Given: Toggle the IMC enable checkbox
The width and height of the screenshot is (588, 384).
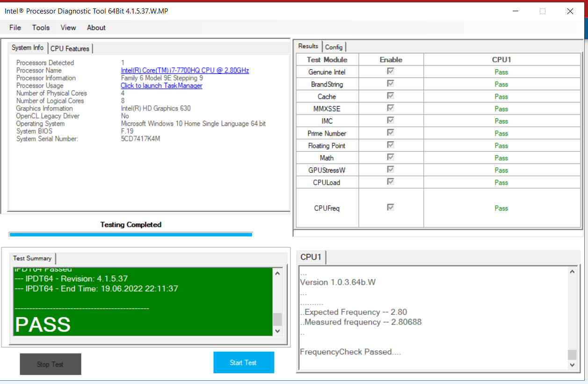Looking at the screenshot, I should coord(391,121).
